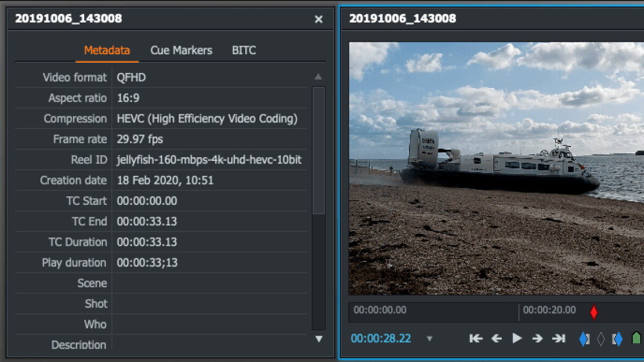Click the hollow clear-marks diamond icon
The width and height of the screenshot is (644, 362).
coord(601,339)
